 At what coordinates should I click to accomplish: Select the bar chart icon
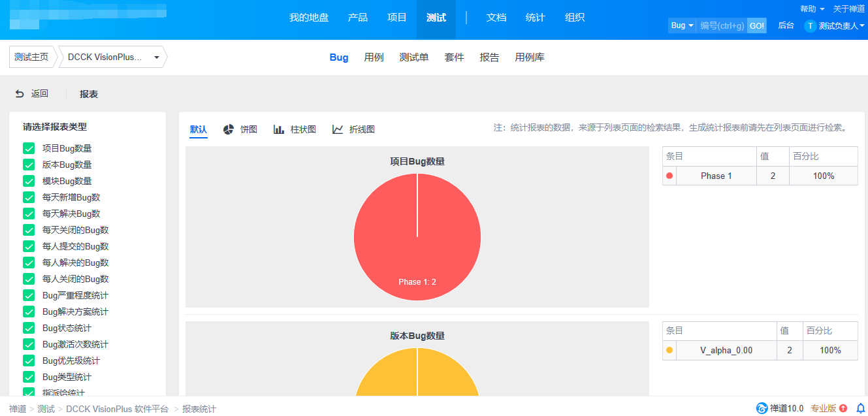point(279,129)
